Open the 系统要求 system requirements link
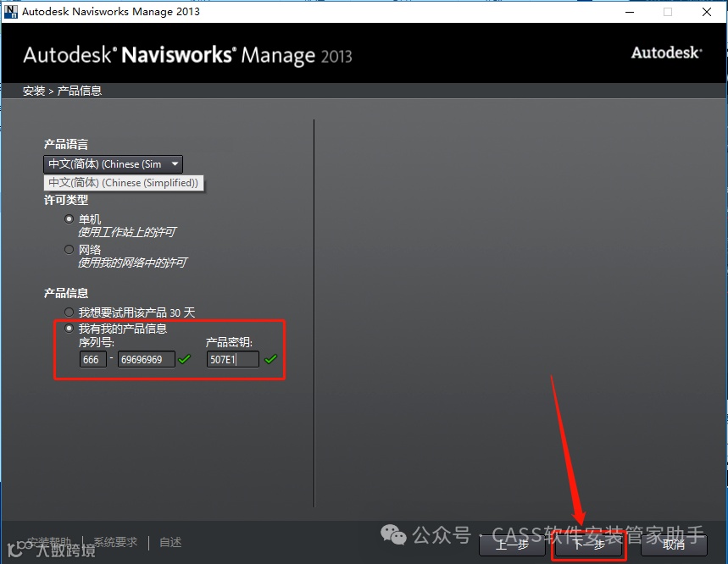This screenshot has height=564, width=728. (x=115, y=542)
